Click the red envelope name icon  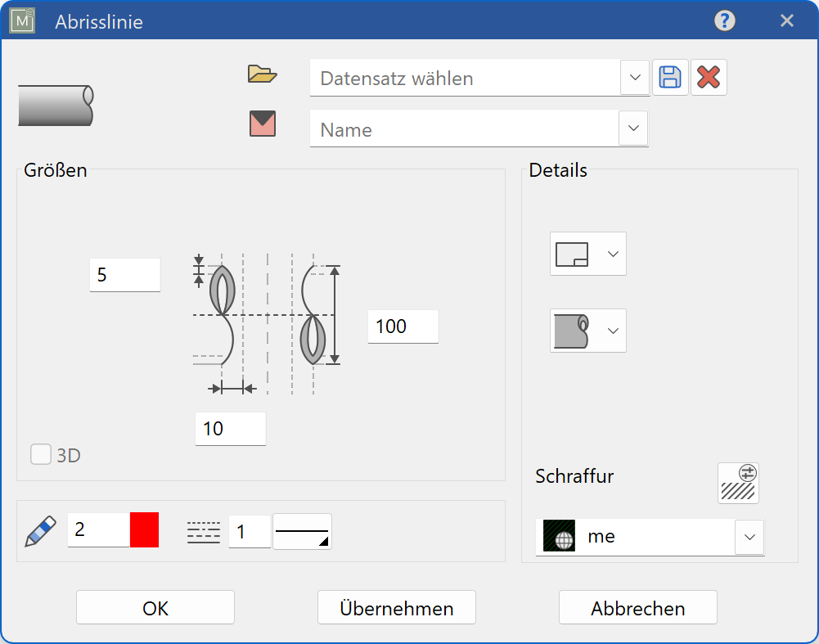click(263, 124)
